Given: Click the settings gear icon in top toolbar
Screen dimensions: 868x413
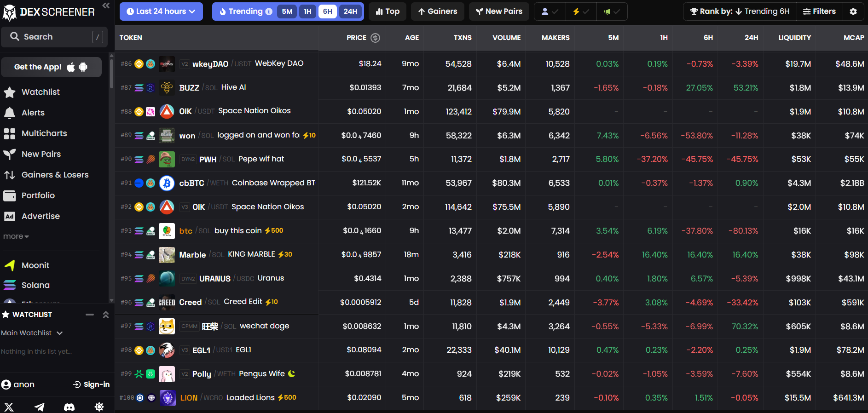Looking at the screenshot, I should pos(853,11).
